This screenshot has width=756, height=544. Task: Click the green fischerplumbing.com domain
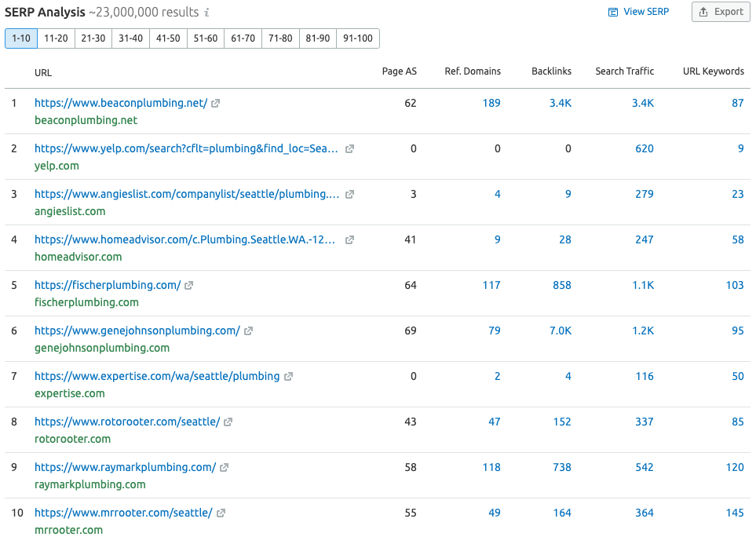pyautogui.click(x=87, y=302)
